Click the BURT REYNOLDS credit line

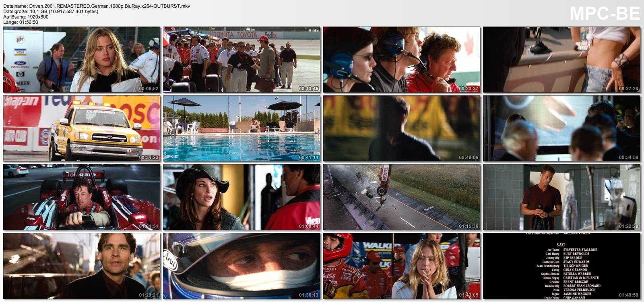567,254
